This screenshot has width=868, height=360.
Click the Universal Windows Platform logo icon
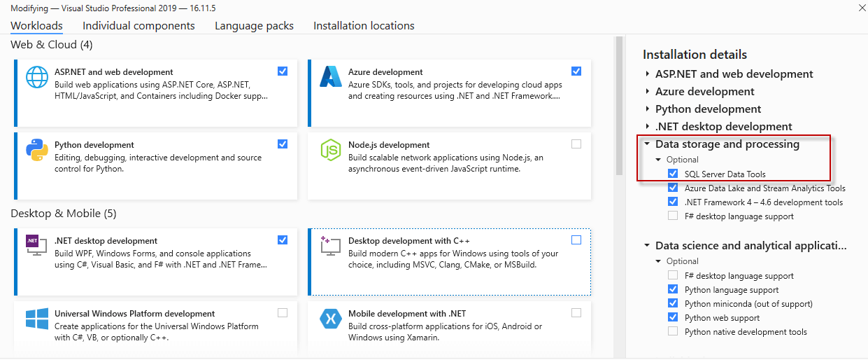click(x=37, y=319)
